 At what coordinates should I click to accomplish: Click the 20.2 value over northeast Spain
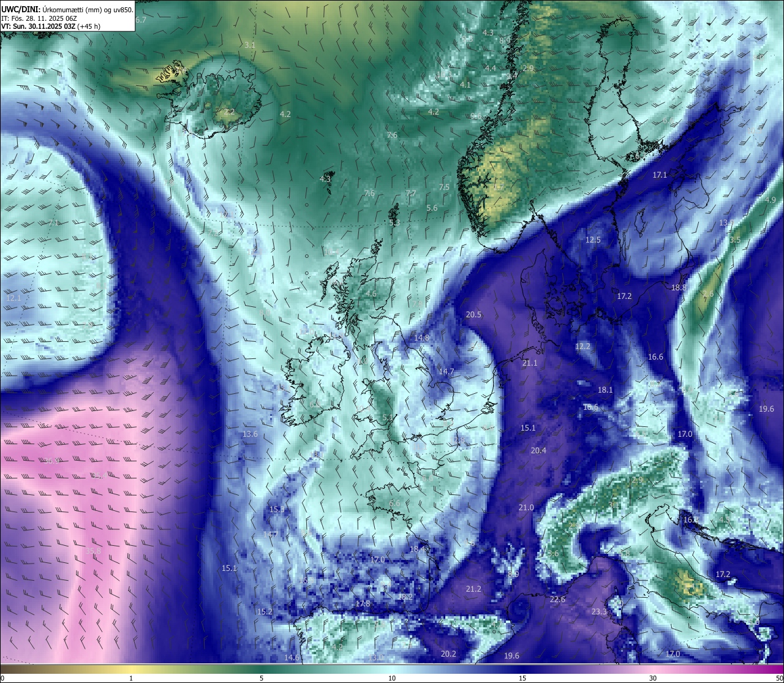click(448, 654)
